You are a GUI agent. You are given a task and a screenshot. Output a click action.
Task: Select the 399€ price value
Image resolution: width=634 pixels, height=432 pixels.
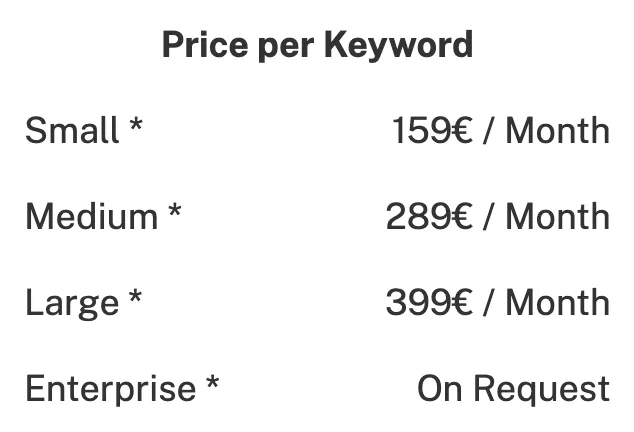click(429, 303)
